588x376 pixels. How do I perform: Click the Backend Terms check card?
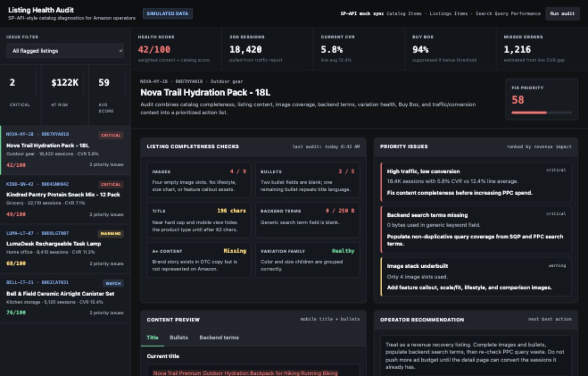coord(307,220)
